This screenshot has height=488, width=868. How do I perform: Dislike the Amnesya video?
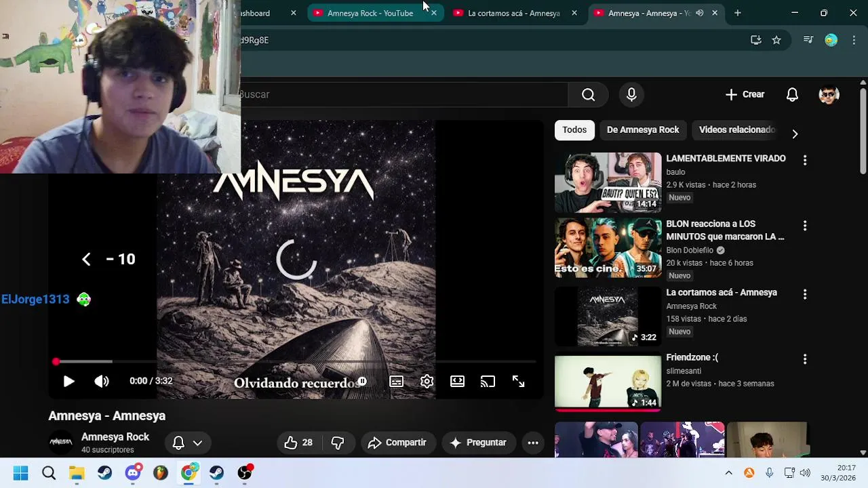tap(338, 443)
